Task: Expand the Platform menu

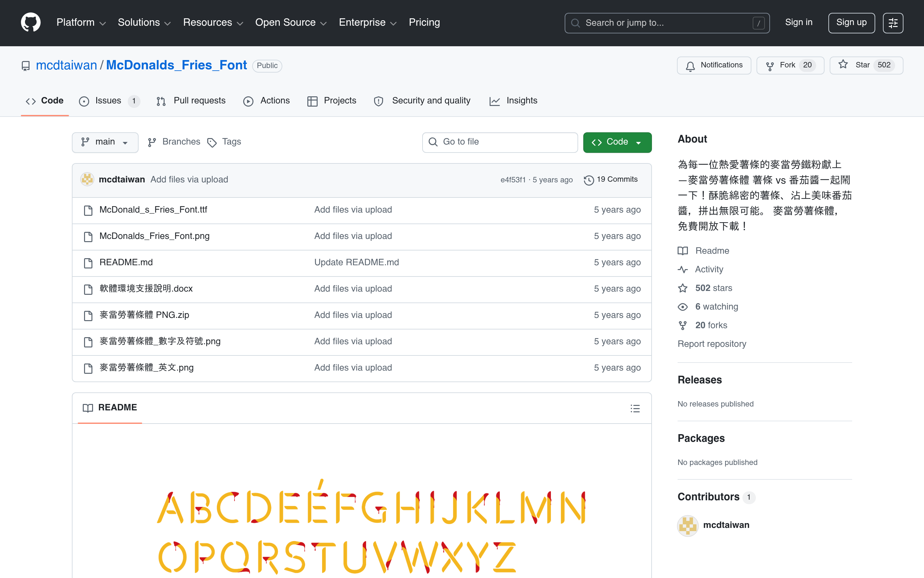Action: click(x=81, y=22)
